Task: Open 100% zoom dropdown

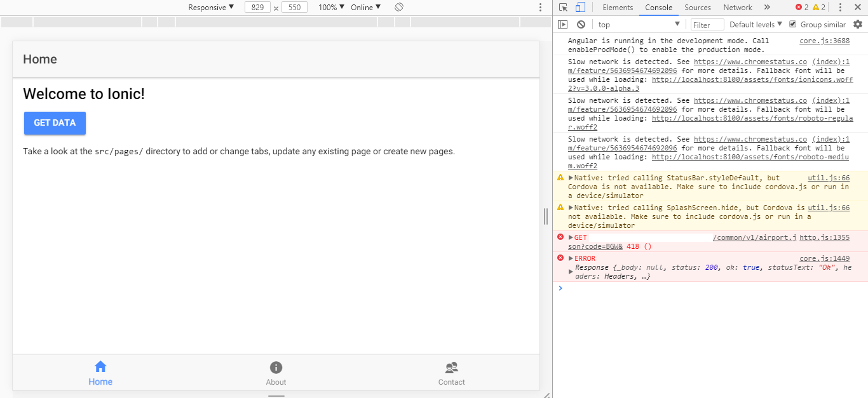Action: click(x=331, y=8)
